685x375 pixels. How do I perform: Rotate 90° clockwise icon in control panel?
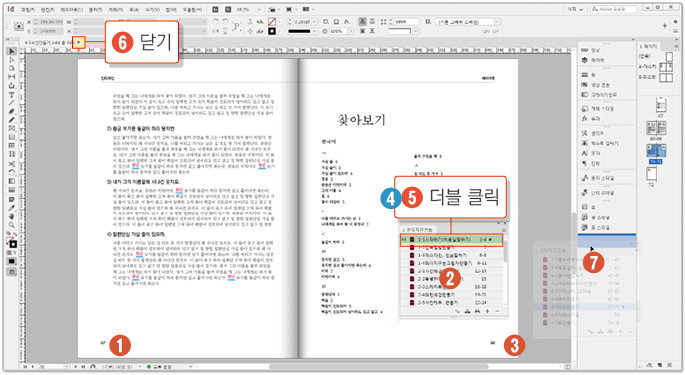point(216,21)
